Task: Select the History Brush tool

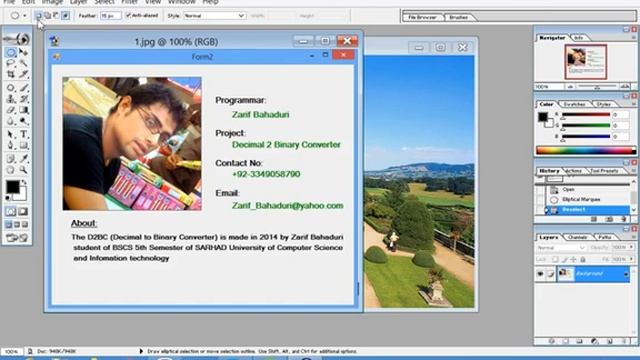Action: coord(23,99)
